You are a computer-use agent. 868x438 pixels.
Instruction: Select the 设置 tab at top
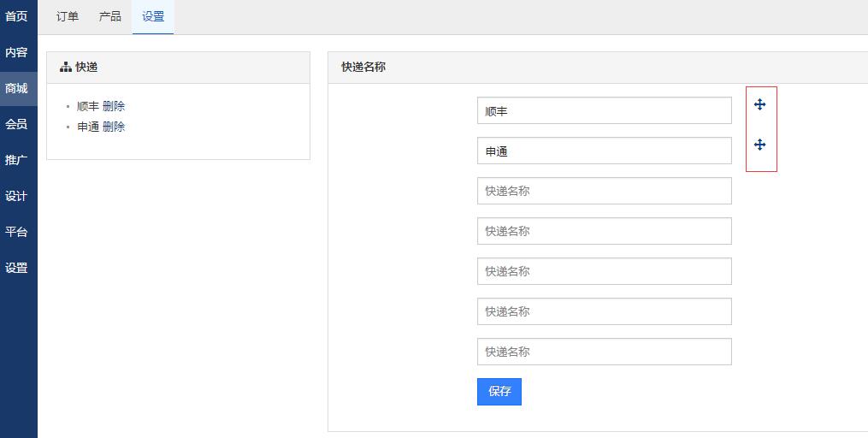(153, 16)
